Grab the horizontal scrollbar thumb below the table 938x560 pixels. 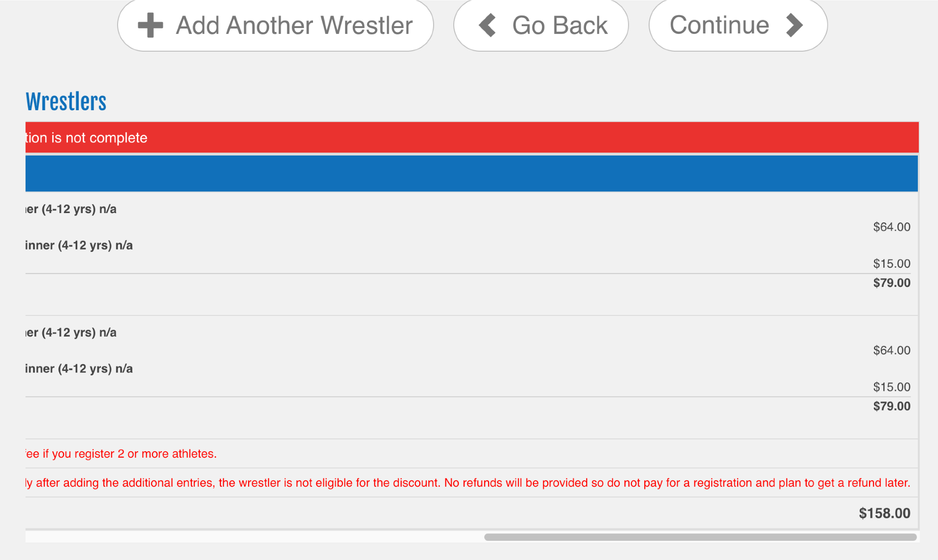pyautogui.click(x=700, y=537)
